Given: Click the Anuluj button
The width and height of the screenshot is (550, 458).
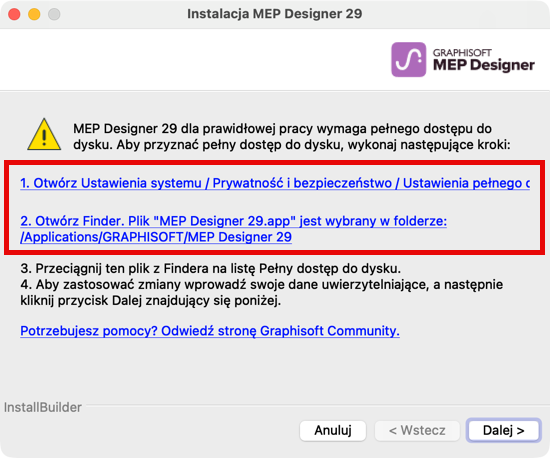Looking at the screenshot, I should (x=333, y=430).
